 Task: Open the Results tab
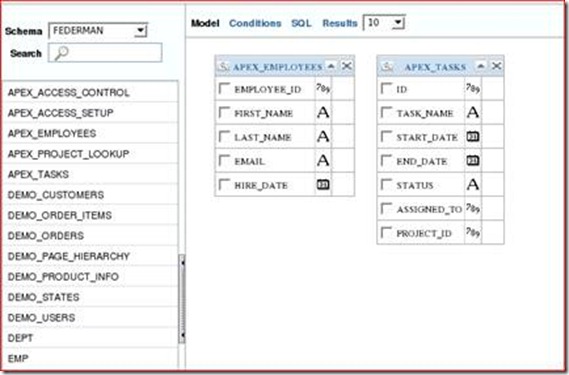340,23
